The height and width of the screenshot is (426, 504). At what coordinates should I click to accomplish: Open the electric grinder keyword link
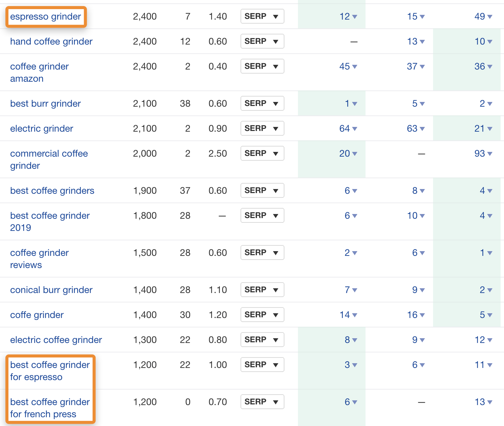(42, 128)
